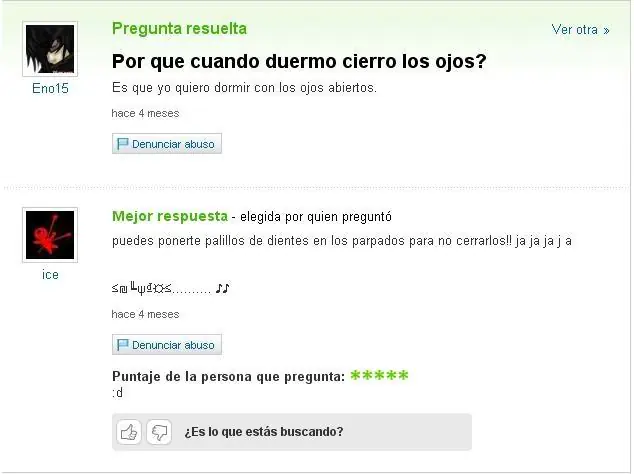Click the question detail about ojos abiertos
Viewport: 634px width, 474px height.
[x=244, y=88]
